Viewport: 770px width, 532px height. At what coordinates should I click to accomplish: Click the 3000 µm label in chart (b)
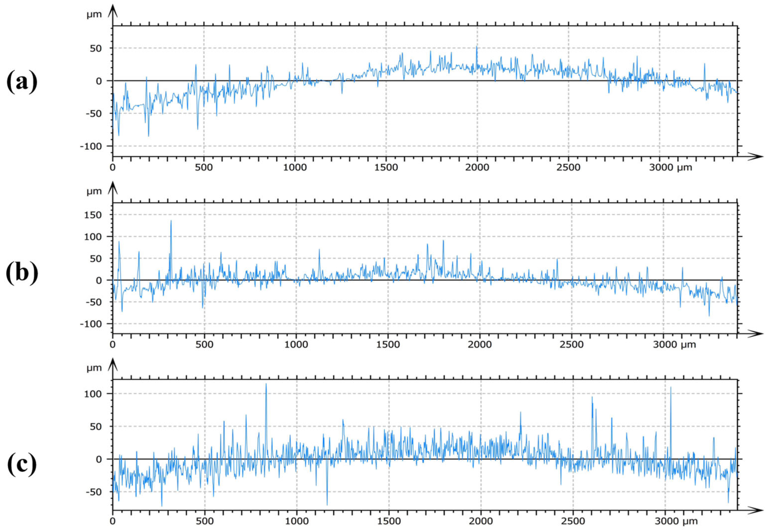(675, 344)
